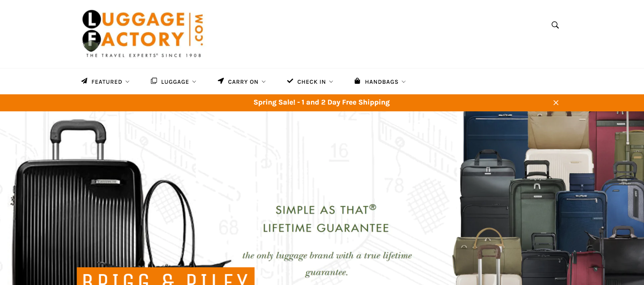Click the Briggs & Riley orange label
This screenshot has height=285, width=644.
click(x=166, y=276)
